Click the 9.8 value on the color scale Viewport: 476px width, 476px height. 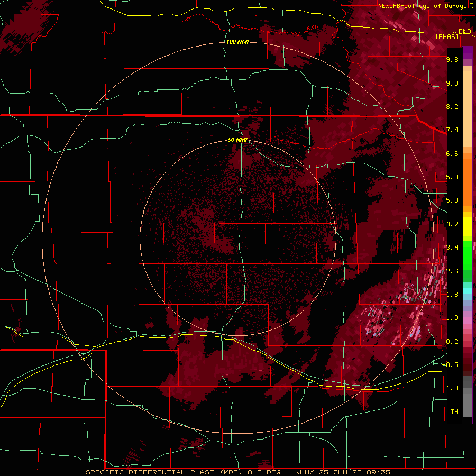coord(452,59)
